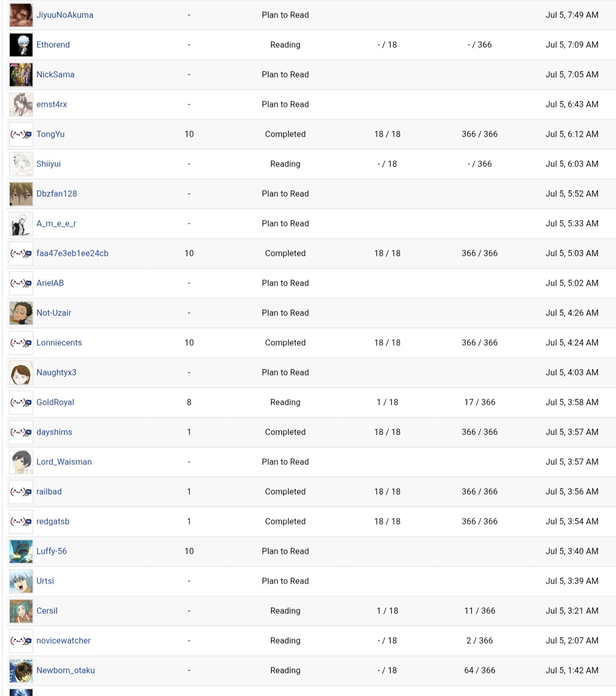The height and width of the screenshot is (696, 616).
Task: Click Cersil's profile avatar
Action: pos(21,611)
